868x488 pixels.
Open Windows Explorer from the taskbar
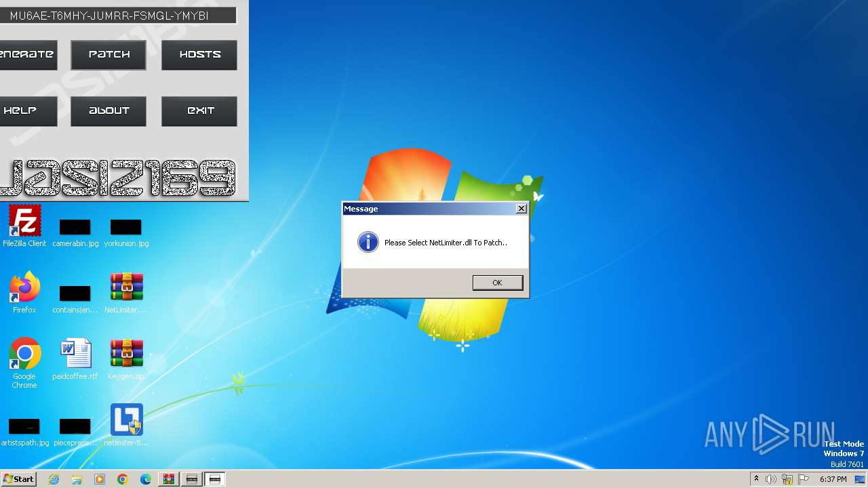point(77,479)
